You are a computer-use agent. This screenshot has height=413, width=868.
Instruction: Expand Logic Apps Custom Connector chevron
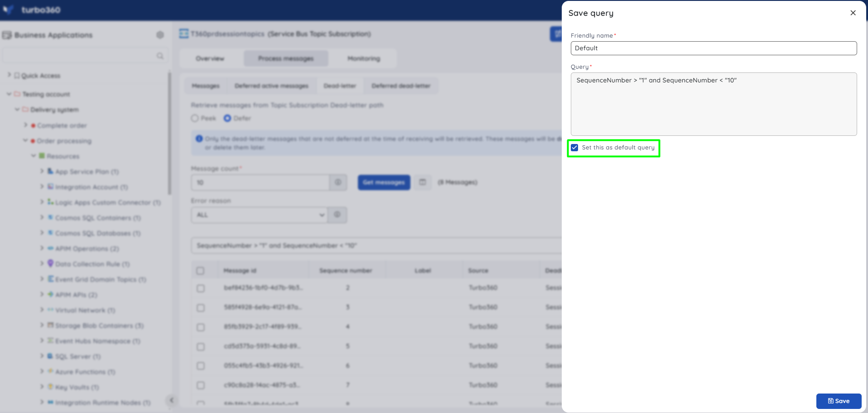click(42, 202)
